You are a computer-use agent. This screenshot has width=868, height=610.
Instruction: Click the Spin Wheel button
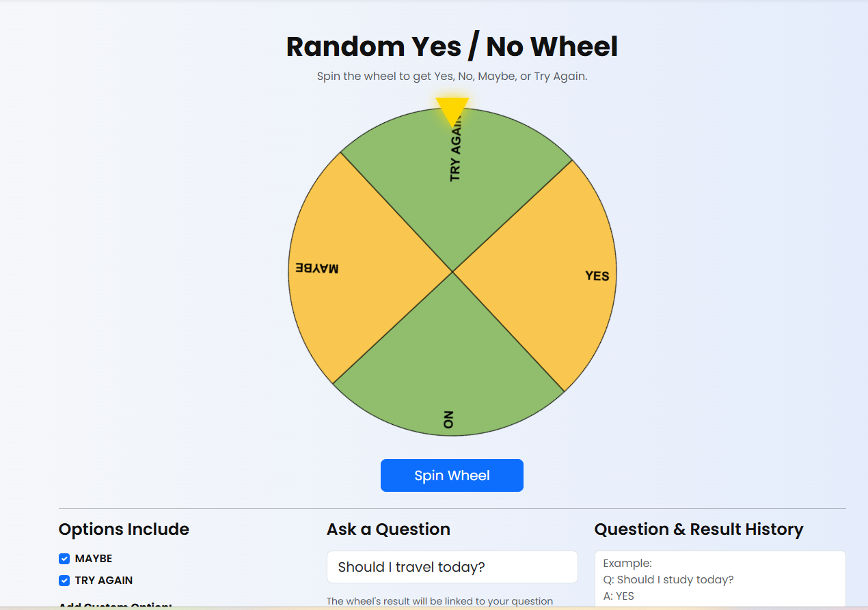(x=452, y=475)
